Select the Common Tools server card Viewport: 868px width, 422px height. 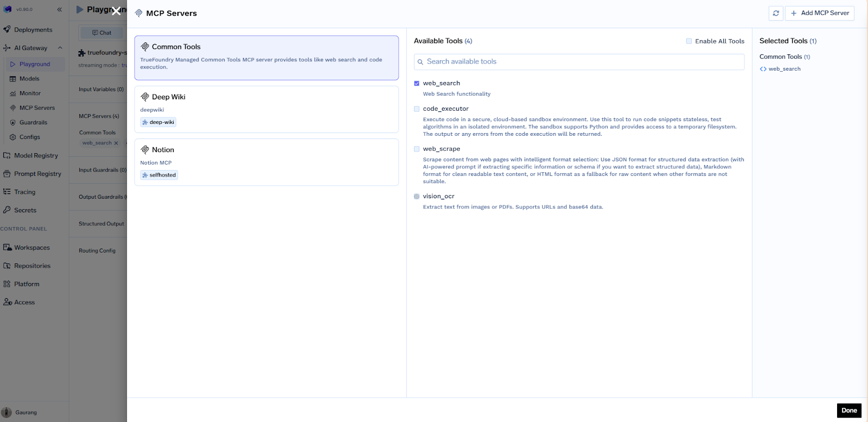266,58
